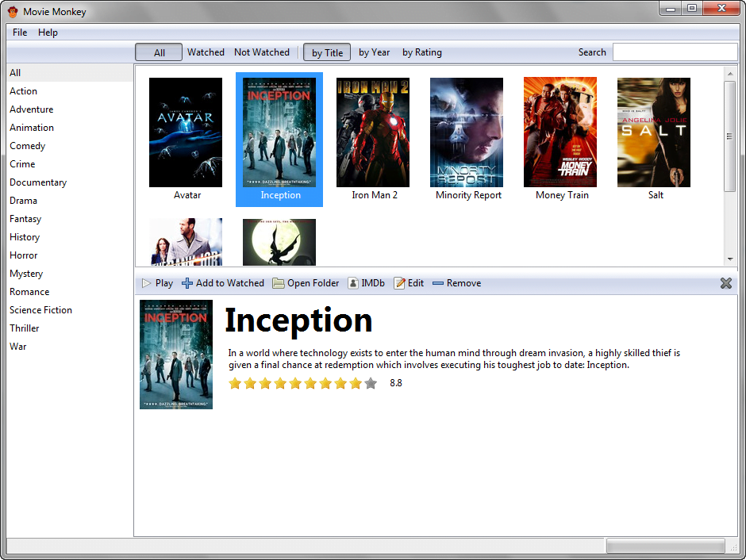Select the Action genre
This screenshot has height=560, width=746.
click(x=70, y=90)
